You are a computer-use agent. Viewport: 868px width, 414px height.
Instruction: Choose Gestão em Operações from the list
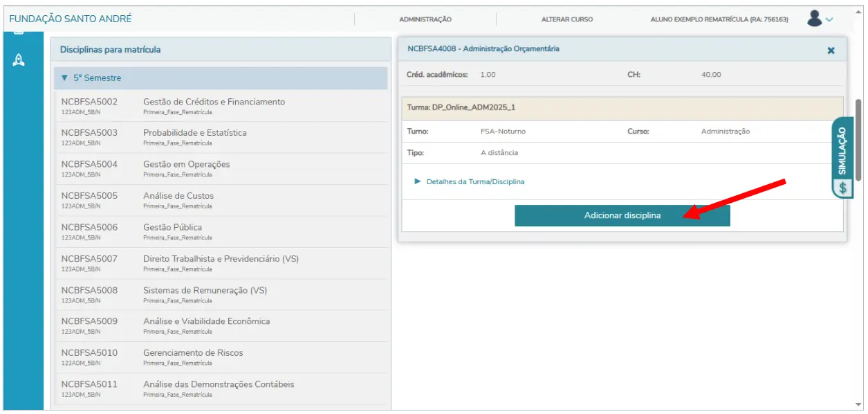click(186, 165)
